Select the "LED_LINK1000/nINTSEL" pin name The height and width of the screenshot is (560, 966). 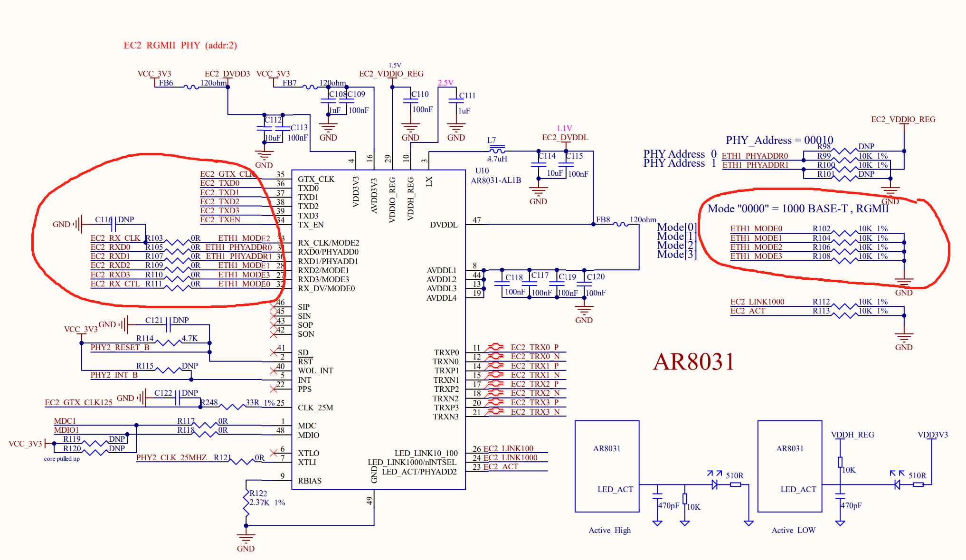point(412,462)
